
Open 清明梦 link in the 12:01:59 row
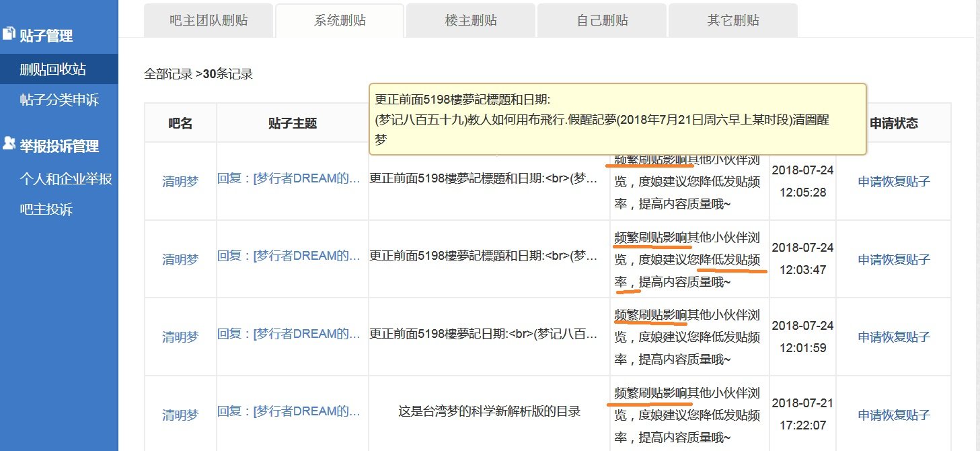[x=180, y=337]
